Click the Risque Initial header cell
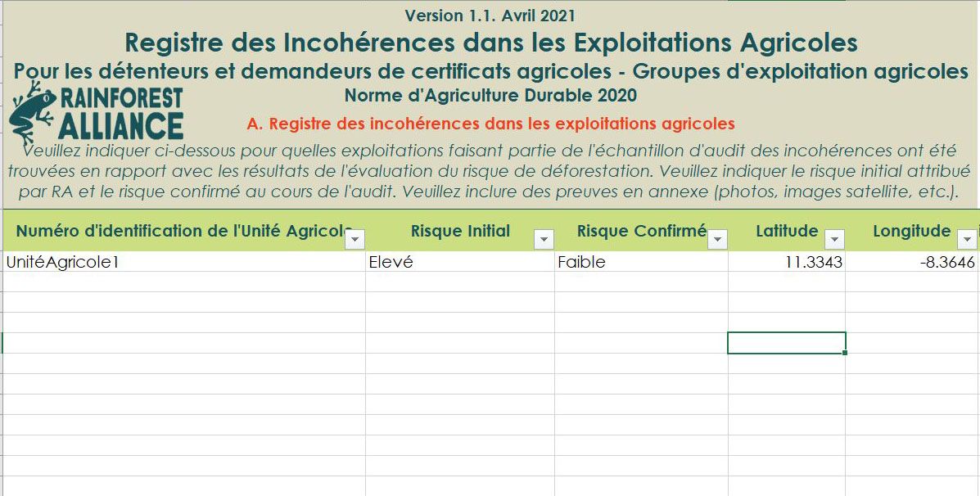 click(x=459, y=231)
